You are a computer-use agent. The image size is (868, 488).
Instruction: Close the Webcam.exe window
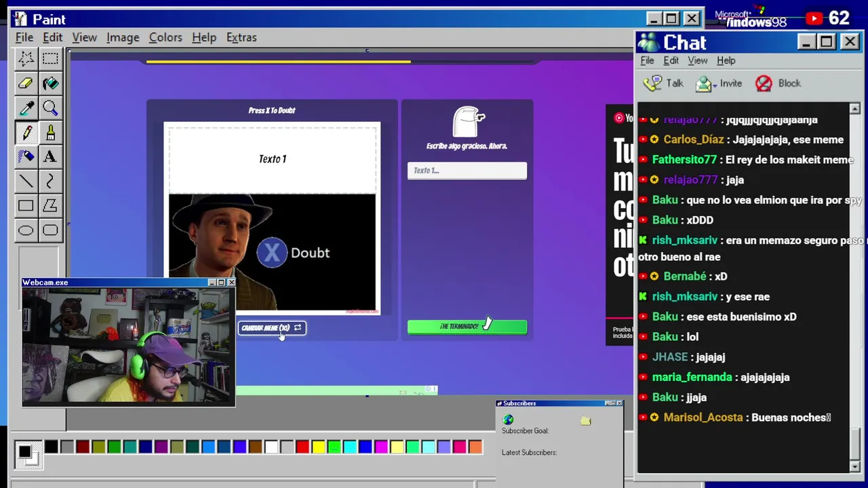pos(231,283)
